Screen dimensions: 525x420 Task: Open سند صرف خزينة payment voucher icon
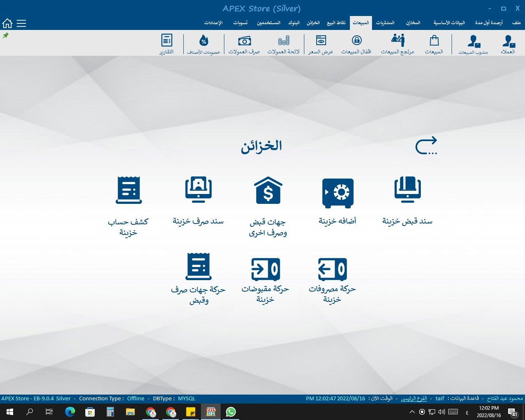click(198, 190)
